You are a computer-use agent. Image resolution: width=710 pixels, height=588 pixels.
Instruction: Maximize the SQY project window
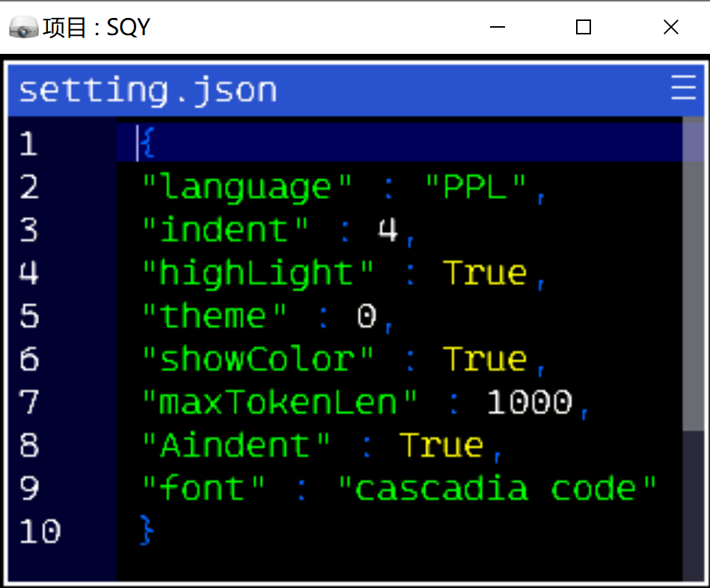584,27
